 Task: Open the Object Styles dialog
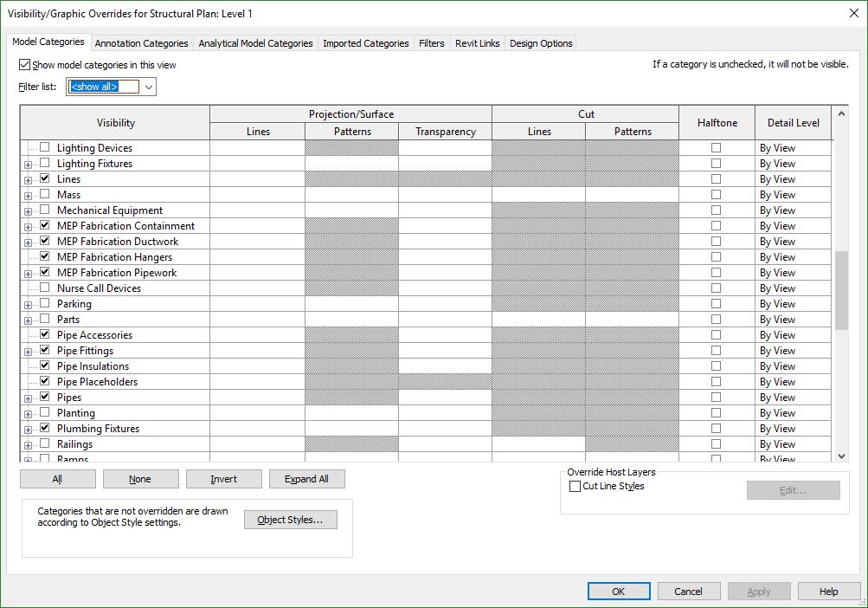(x=290, y=519)
